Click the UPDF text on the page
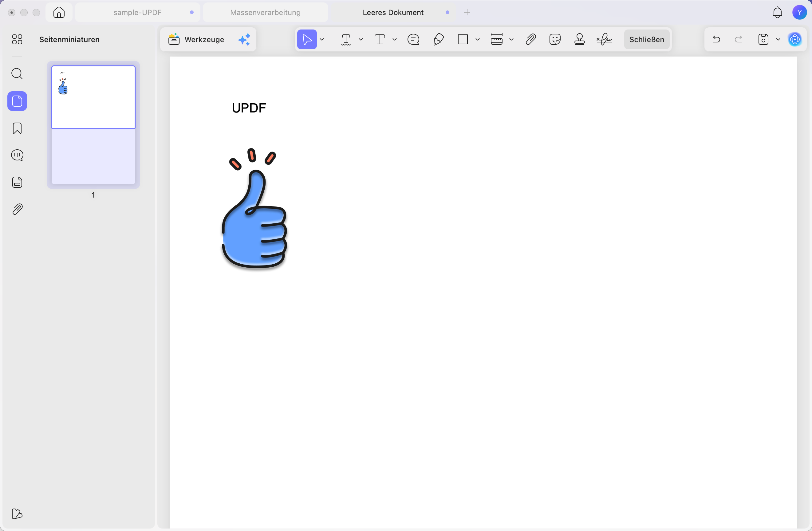This screenshot has width=812, height=531. point(249,108)
